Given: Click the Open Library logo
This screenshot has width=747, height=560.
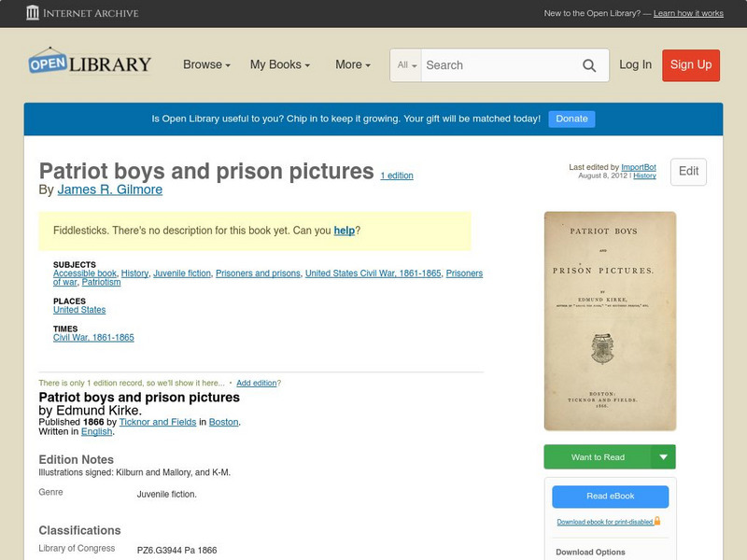Looking at the screenshot, I should (89, 63).
